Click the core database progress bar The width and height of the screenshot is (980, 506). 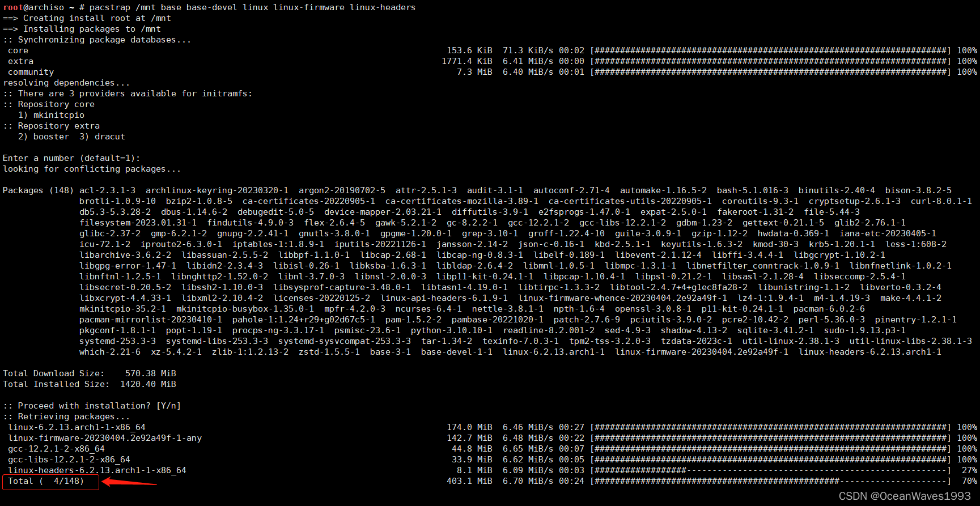pyautogui.click(x=770, y=50)
